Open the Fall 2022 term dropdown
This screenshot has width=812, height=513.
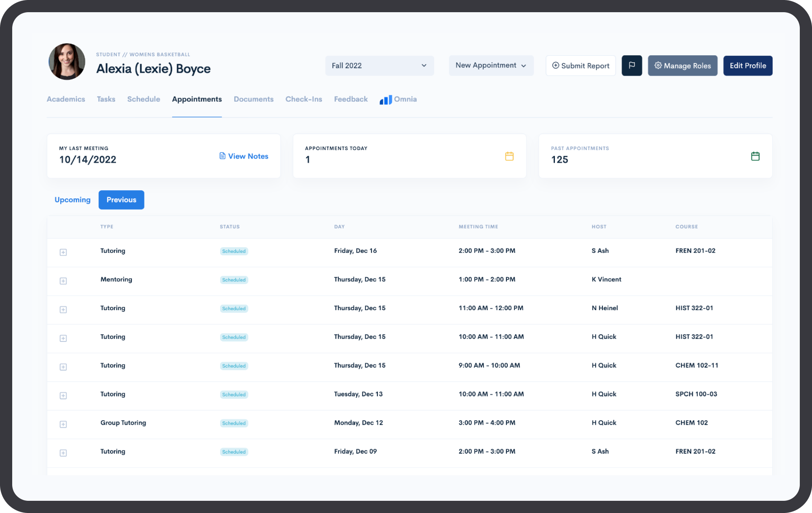pyautogui.click(x=379, y=65)
